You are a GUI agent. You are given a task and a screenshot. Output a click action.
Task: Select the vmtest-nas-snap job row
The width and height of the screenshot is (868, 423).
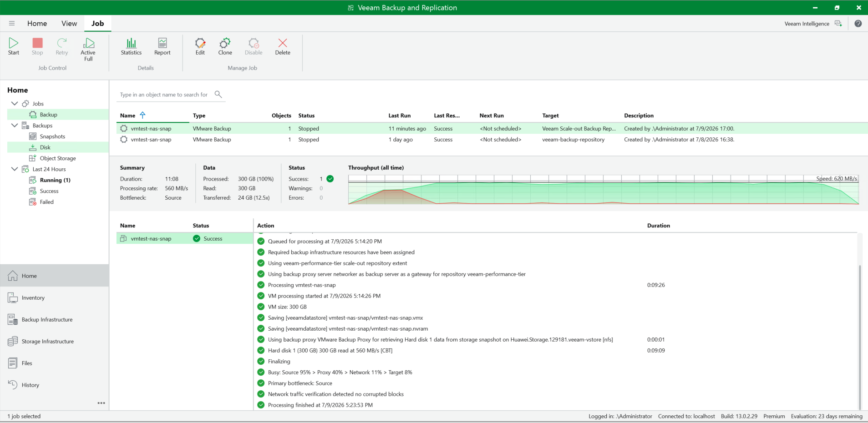(492, 129)
